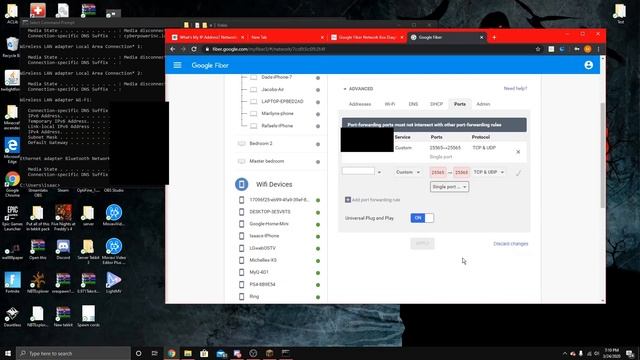This screenshot has width=640, height=360.
Task: Open Dauntless desktop shortcut
Action: 12,317
